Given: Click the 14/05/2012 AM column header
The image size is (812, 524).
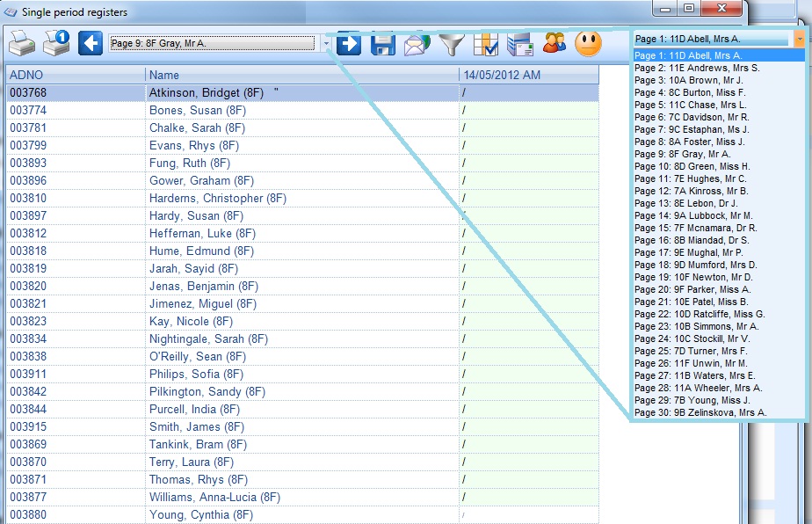Looking at the screenshot, I should click(529, 75).
